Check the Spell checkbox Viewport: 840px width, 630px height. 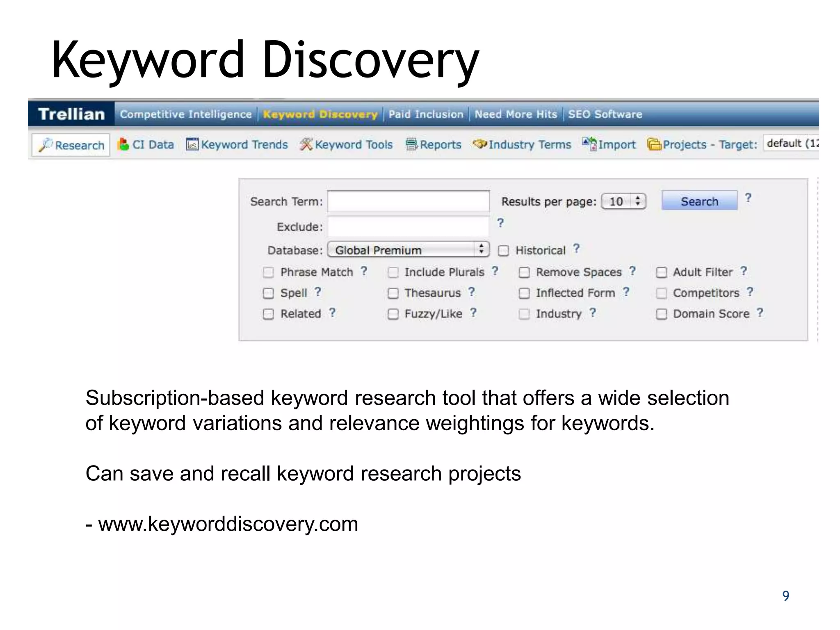click(268, 293)
